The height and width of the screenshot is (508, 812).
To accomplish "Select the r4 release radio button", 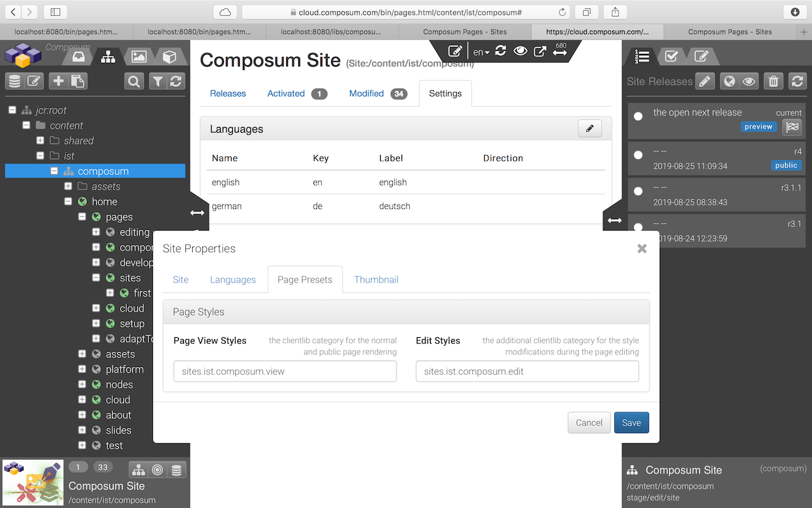I will click(x=638, y=155).
